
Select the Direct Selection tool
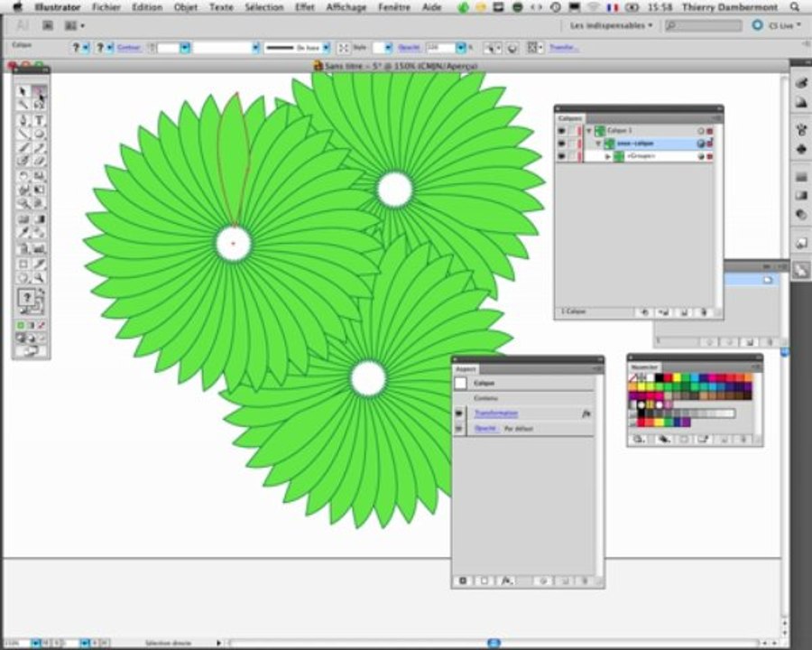point(39,92)
